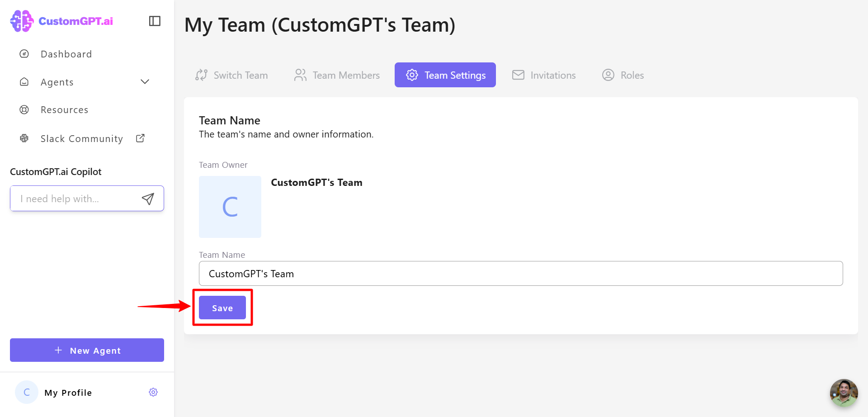Select the Team Settings tab
Screen dimensions: 868x417
[445, 75]
